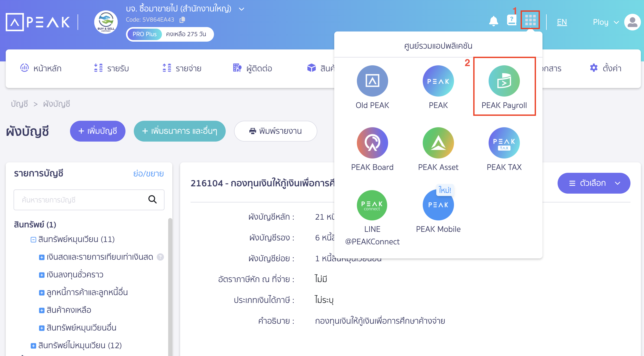Expand สินค้าคงเหลือ node
The image size is (644, 356).
click(42, 310)
